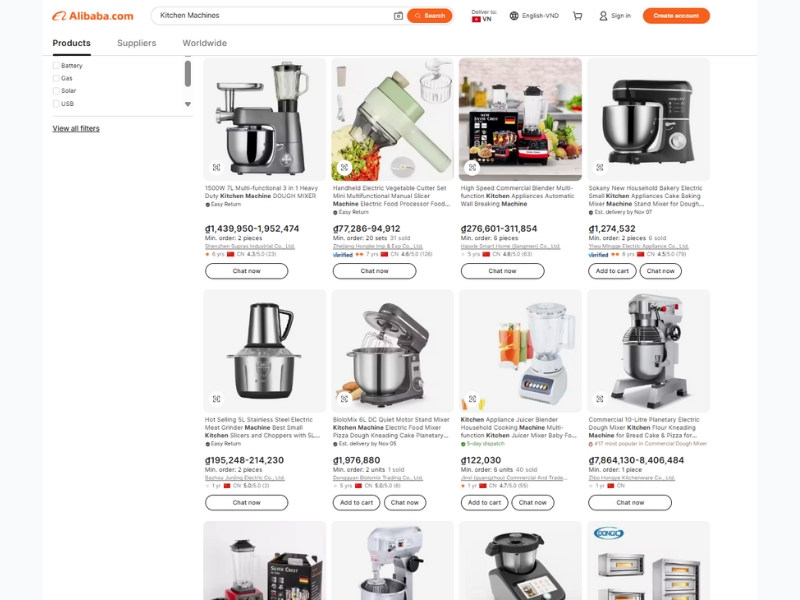Click the image search camera icon

point(398,16)
